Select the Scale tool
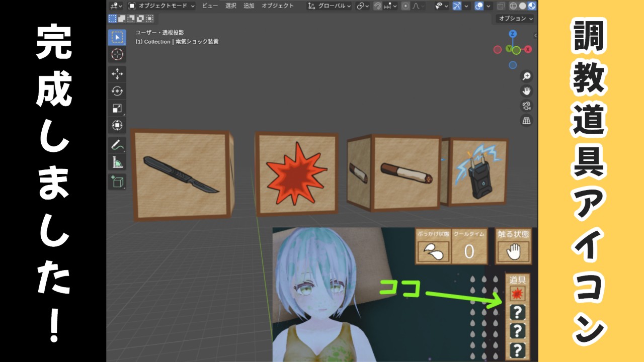Screen dimensions: 644x362 [117, 108]
